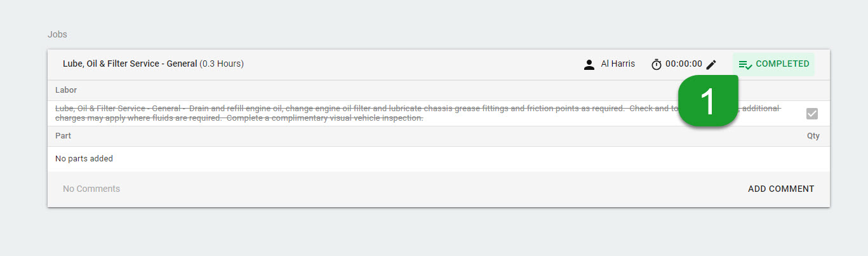
Task: Click the job card header bar
Action: 439,65
